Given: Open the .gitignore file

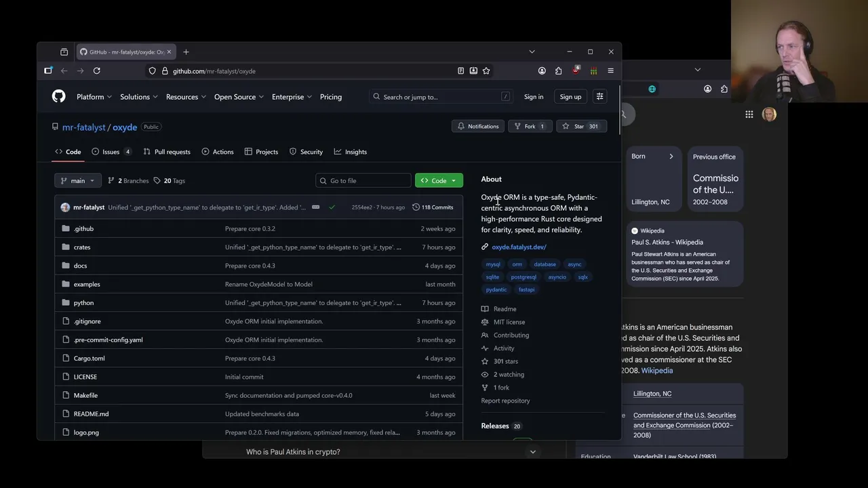Looking at the screenshot, I should tap(87, 321).
